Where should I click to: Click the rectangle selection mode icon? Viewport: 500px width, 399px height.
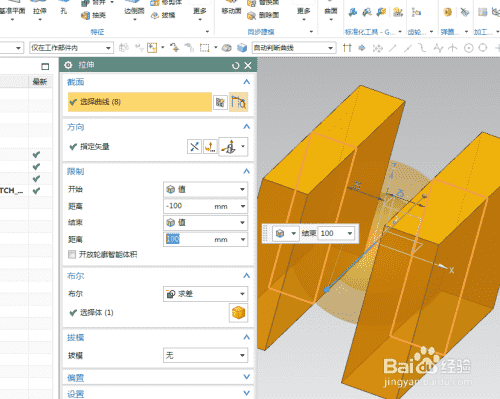click(x=204, y=48)
